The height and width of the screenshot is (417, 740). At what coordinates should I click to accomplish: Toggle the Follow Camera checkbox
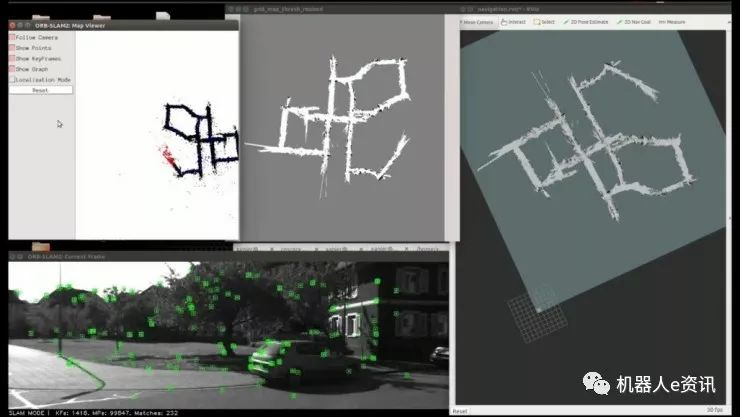[x=12, y=37]
